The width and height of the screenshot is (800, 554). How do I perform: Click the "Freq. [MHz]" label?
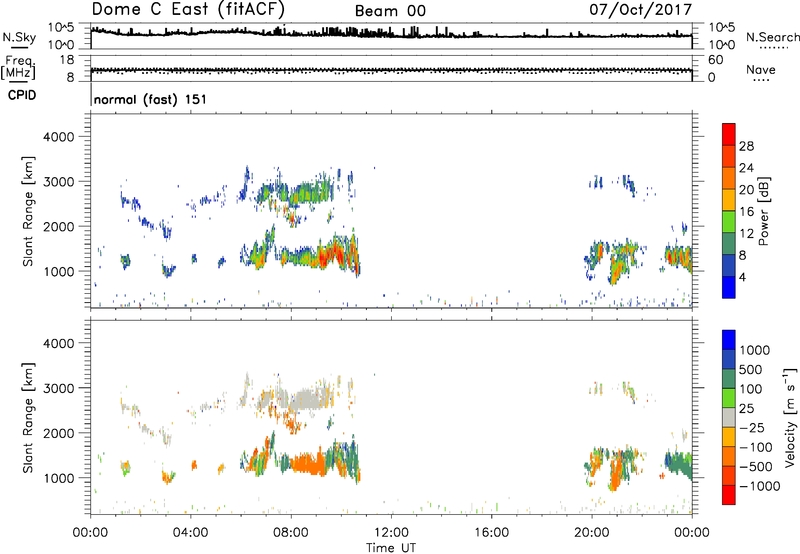(x=19, y=67)
